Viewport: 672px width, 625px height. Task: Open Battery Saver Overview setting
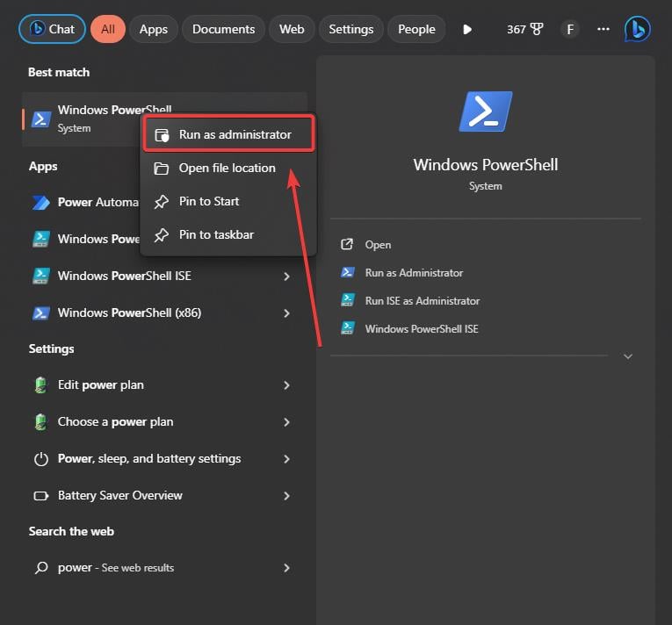coord(165,495)
